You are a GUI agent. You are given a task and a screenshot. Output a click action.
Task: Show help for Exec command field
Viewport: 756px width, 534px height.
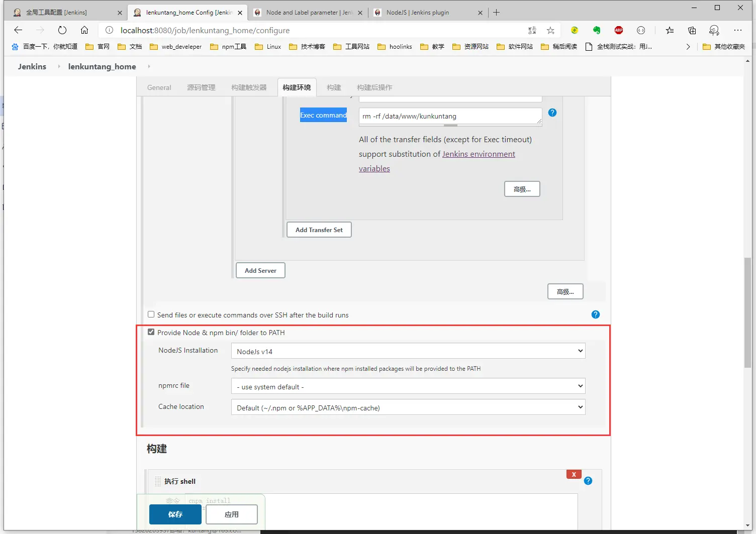pos(552,113)
